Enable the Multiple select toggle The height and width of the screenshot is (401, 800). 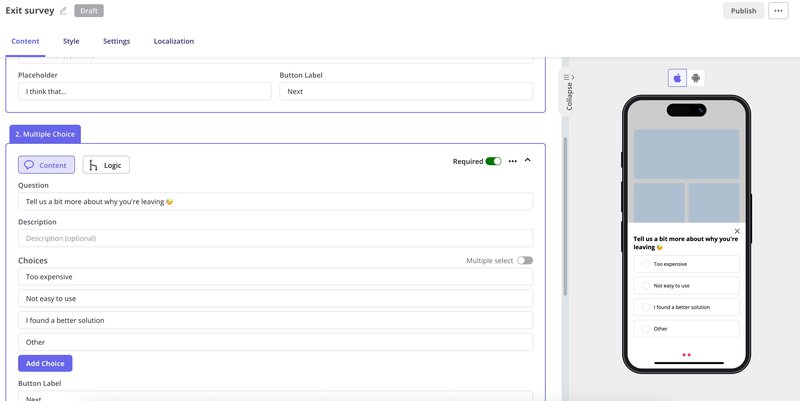point(525,261)
